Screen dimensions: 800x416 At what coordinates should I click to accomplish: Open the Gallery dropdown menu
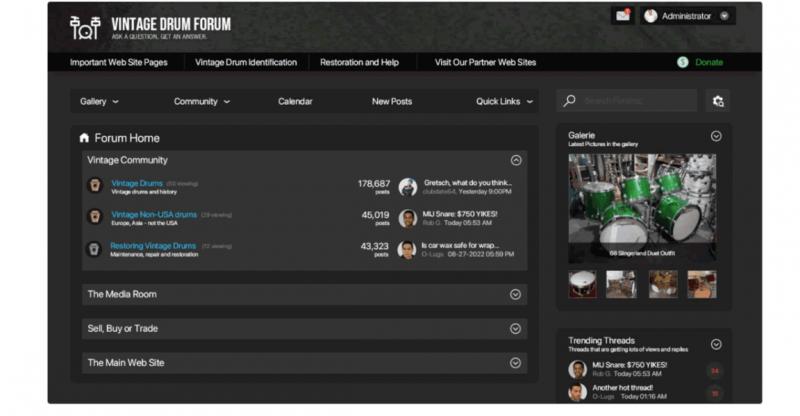point(99,101)
